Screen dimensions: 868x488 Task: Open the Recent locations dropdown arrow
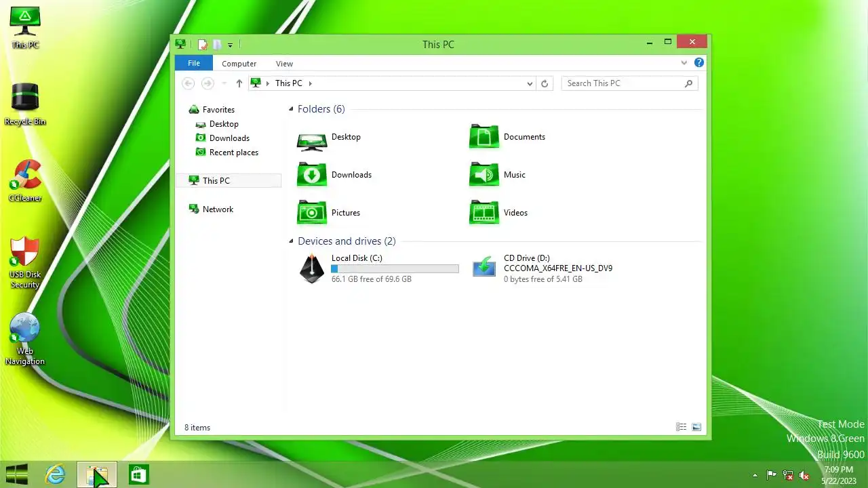pyautogui.click(x=224, y=83)
